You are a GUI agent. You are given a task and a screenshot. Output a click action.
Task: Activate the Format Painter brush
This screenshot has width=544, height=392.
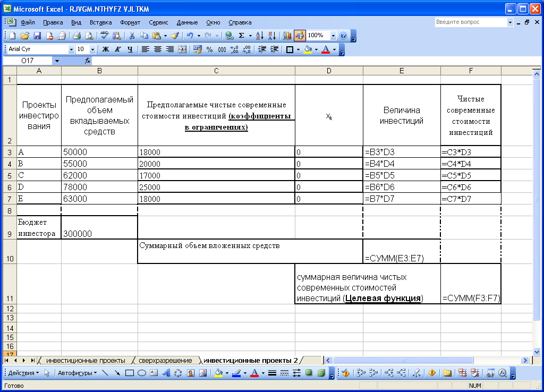pos(175,36)
